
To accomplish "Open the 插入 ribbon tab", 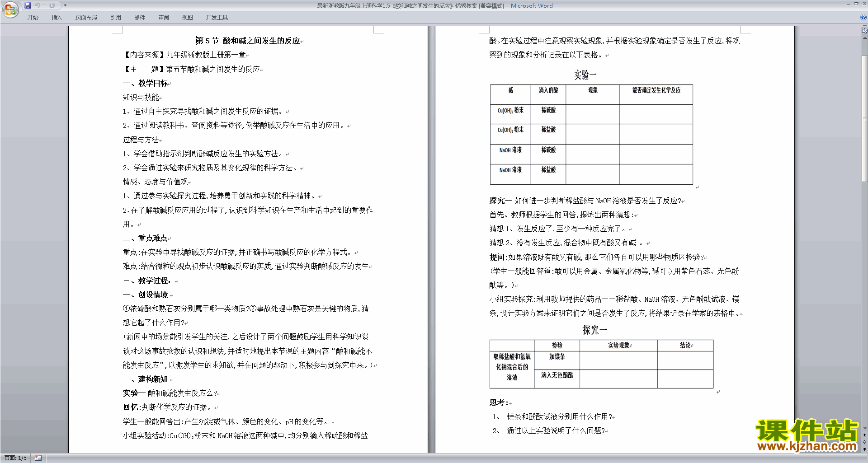I will point(57,18).
